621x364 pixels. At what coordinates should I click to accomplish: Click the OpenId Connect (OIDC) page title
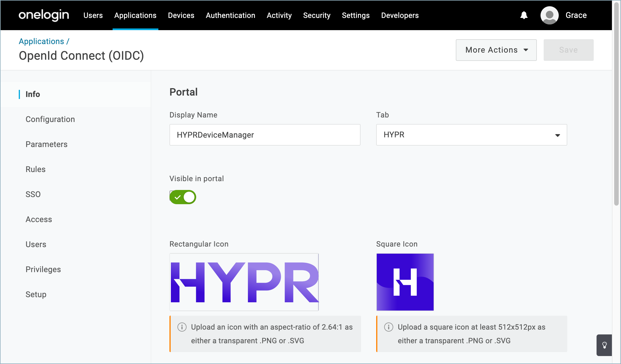point(81,55)
